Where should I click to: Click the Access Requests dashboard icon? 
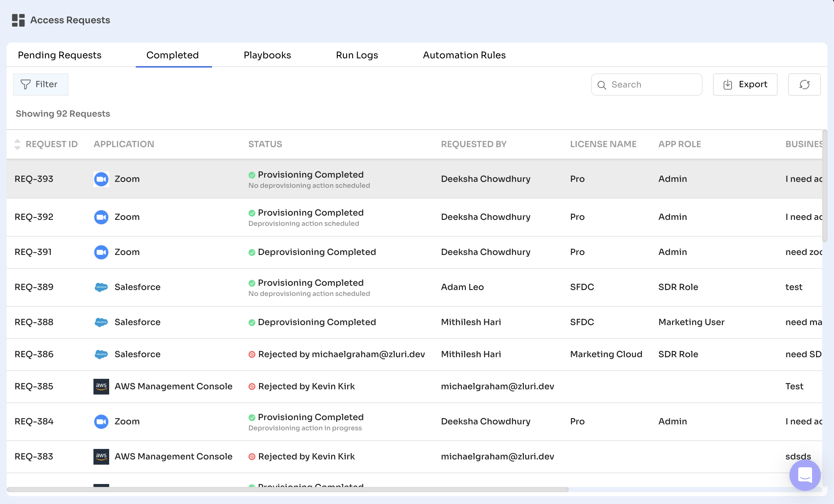pos(18,20)
